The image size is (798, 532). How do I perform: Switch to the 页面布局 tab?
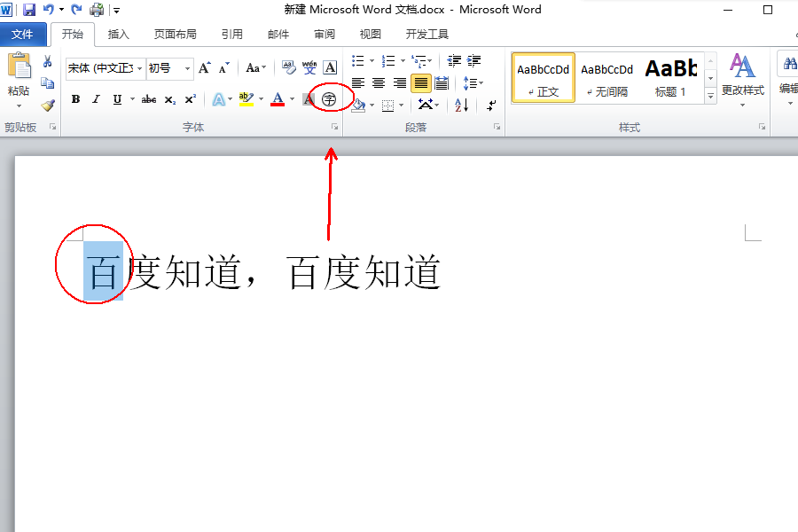[x=175, y=34]
